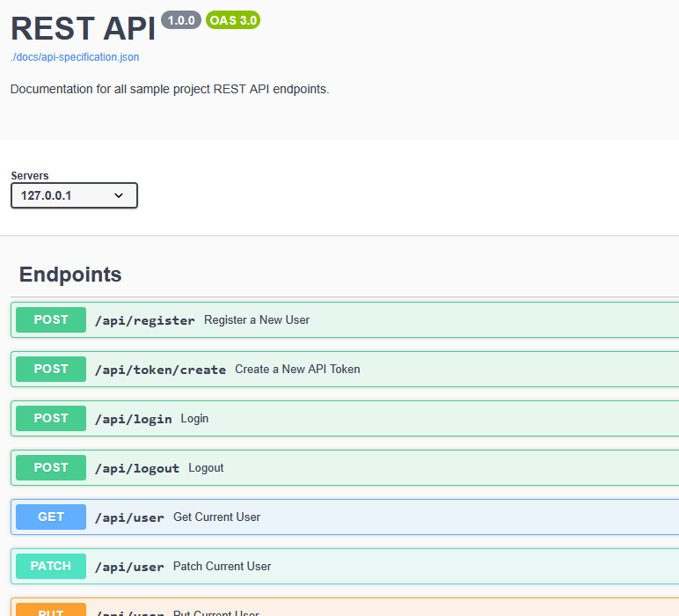The image size is (679, 616).
Task: Expand the /api/login endpoint path
Action: point(133,419)
